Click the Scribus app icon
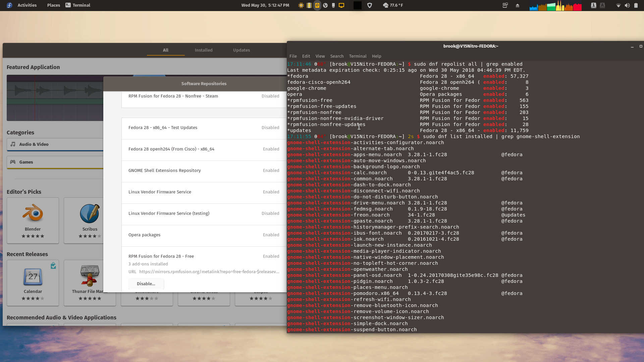644x362 pixels. pos(90,213)
